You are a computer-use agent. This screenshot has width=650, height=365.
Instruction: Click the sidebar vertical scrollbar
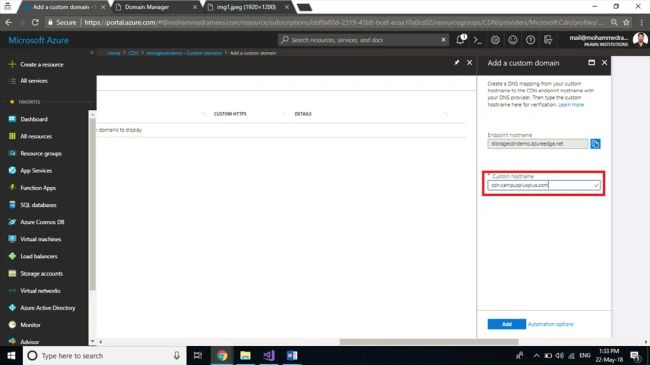coord(92,203)
